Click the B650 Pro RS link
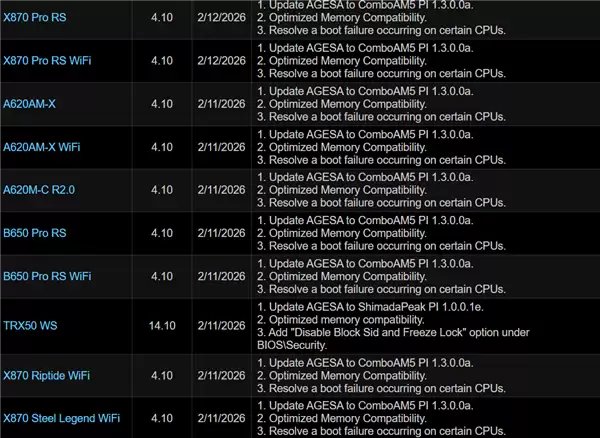The image size is (600, 438). pos(35,232)
